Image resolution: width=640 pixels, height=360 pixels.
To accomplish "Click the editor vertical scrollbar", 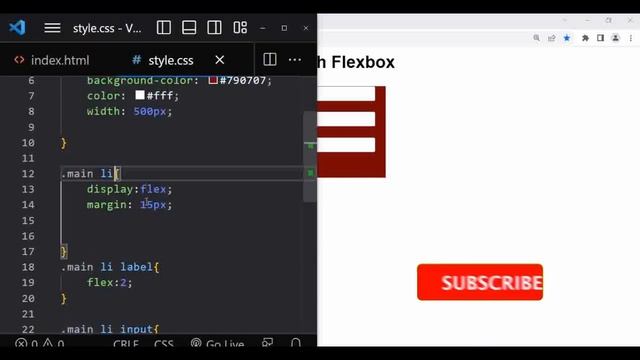I will [310, 156].
